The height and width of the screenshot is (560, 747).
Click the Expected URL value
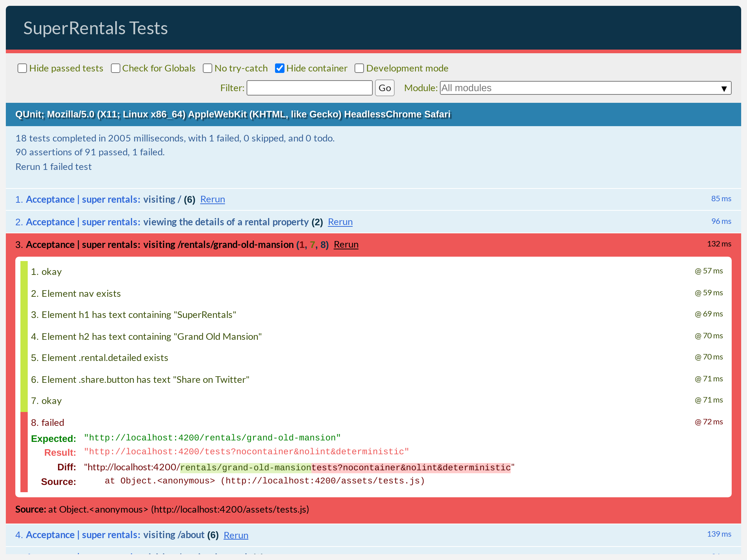click(x=212, y=438)
